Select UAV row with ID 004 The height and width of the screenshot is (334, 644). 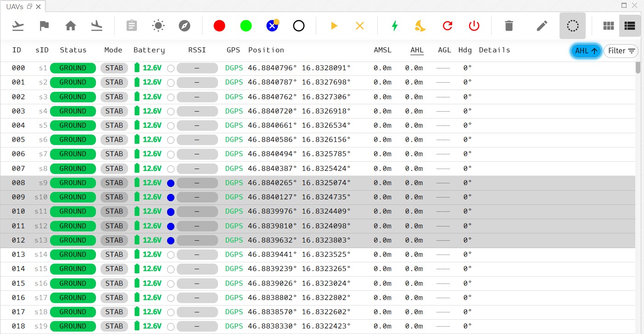pos(318,125)
